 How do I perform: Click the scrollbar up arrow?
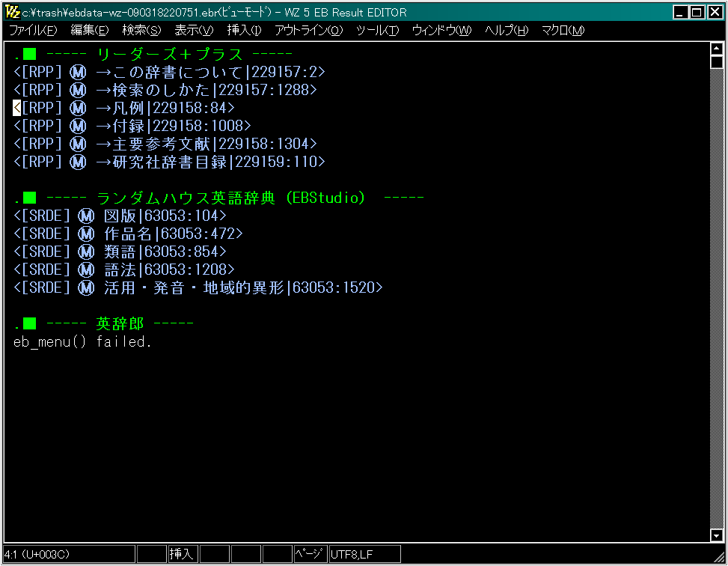click(x=716, y=49)
